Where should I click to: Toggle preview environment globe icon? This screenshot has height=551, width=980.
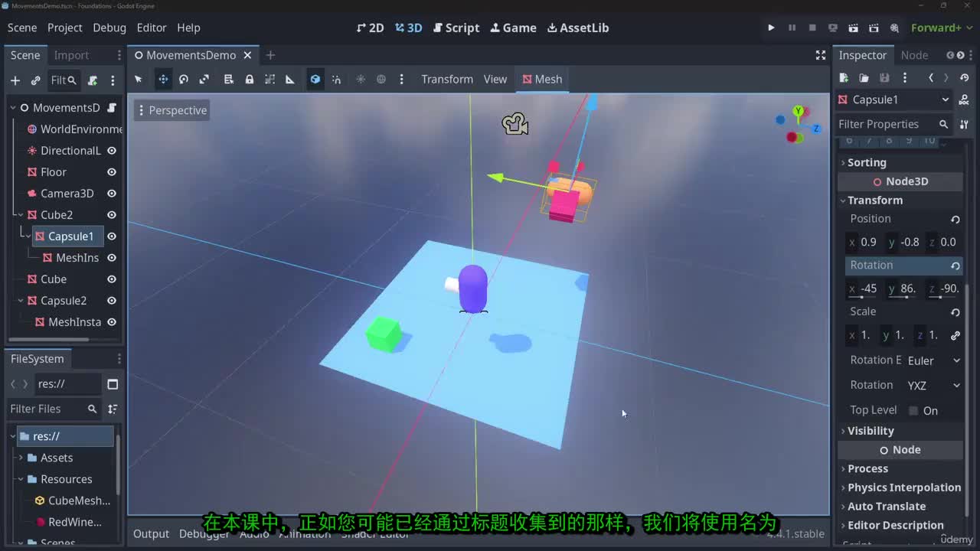381,79
